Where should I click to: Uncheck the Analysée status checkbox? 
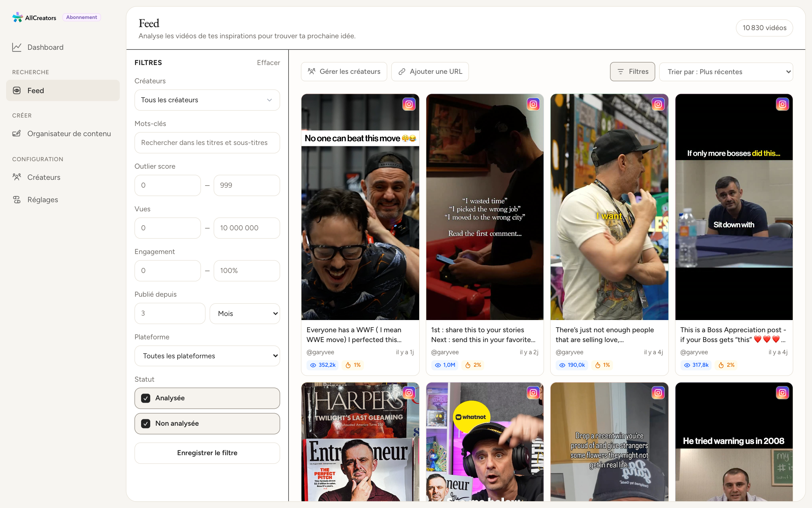(x=146, y=398)
